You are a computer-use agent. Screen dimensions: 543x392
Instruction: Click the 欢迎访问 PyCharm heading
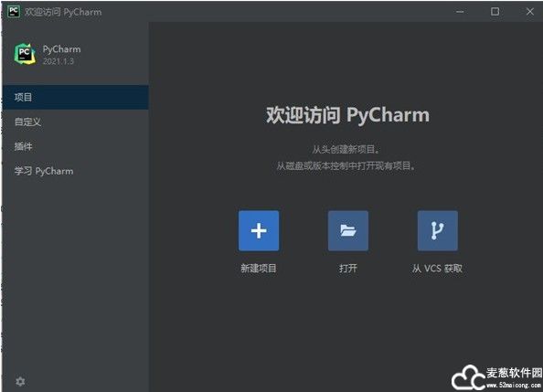point(347,115)
